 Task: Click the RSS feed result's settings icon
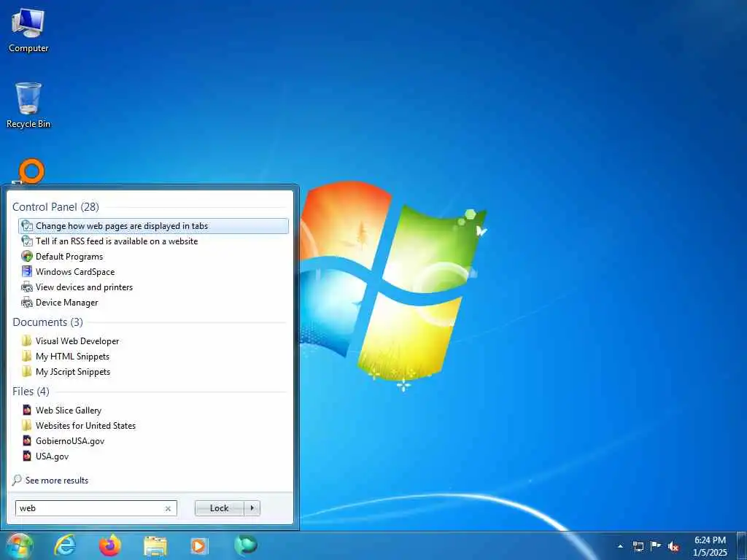point(27,241)
